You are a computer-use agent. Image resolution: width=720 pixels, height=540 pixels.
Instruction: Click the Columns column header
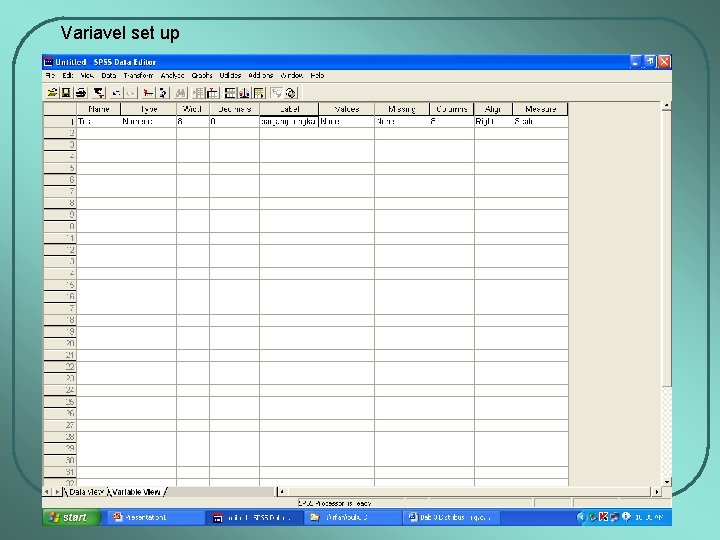tap(452, 109)
